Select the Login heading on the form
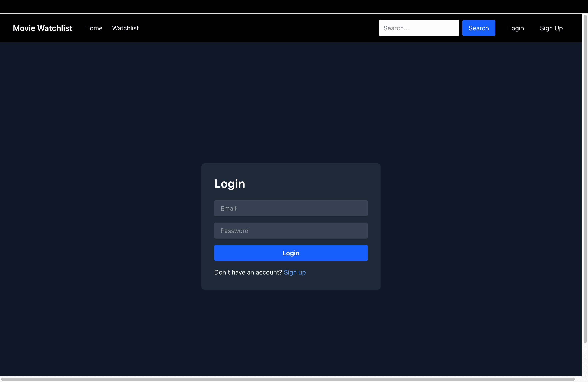 [x=230, y=184]
